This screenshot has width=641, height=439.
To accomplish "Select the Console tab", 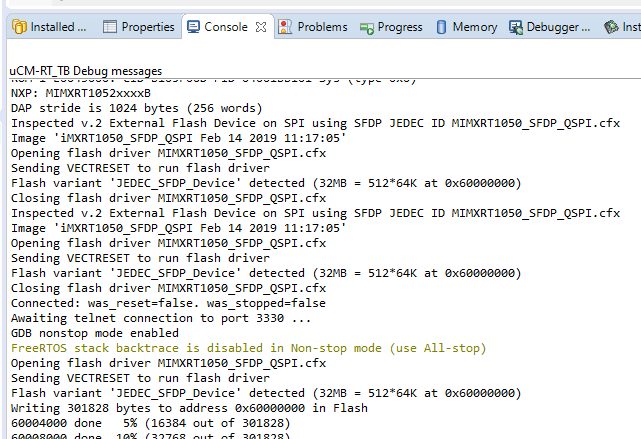I will [226, 27].
